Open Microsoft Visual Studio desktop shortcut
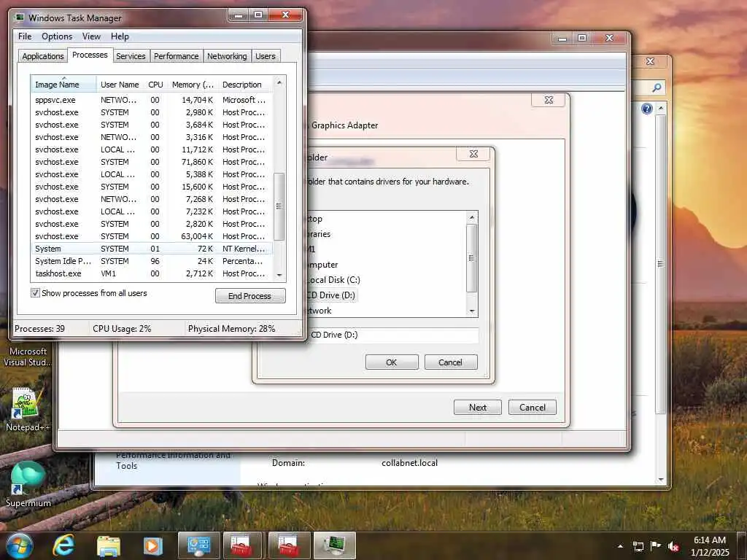747x560 pixels. pyautogui.click(x=27, y=356)
